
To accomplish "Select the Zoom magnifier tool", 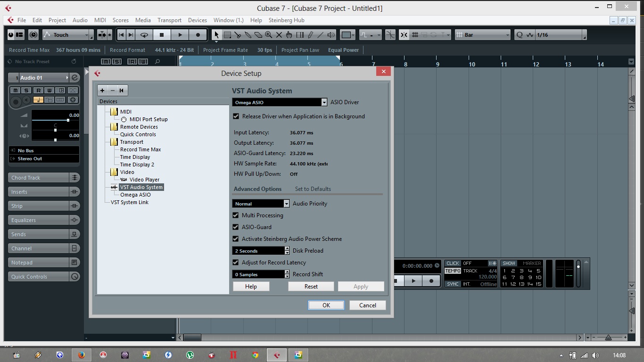I will [x=269, y=35].
